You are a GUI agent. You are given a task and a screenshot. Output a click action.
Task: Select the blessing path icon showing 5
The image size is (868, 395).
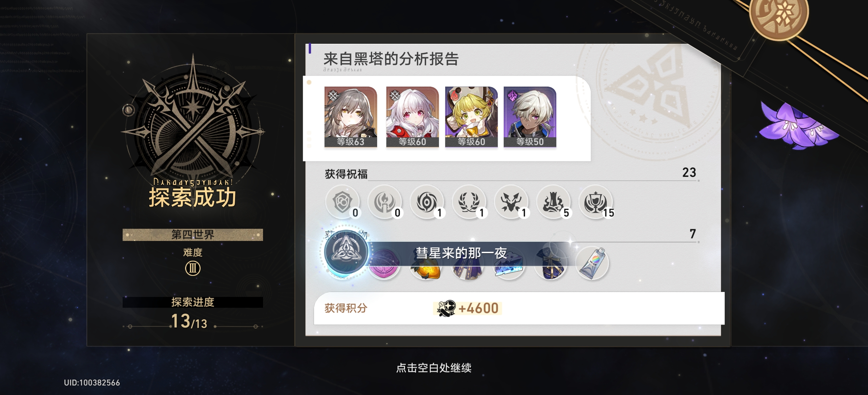tap(553, 202)
